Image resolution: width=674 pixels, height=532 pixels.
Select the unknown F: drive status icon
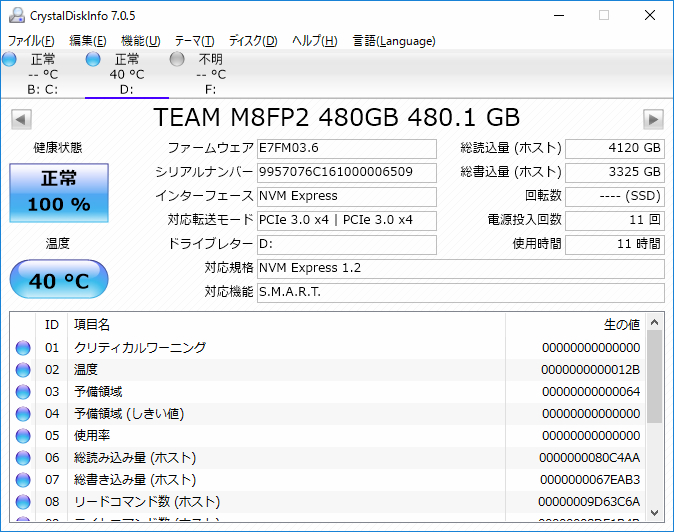tap(177, 60)
